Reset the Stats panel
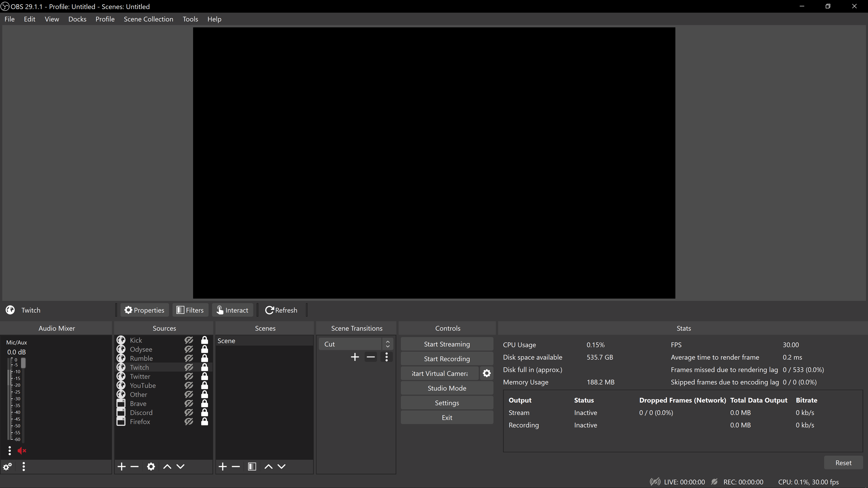This screenshot has width=868, height=488. click(843, 463)
